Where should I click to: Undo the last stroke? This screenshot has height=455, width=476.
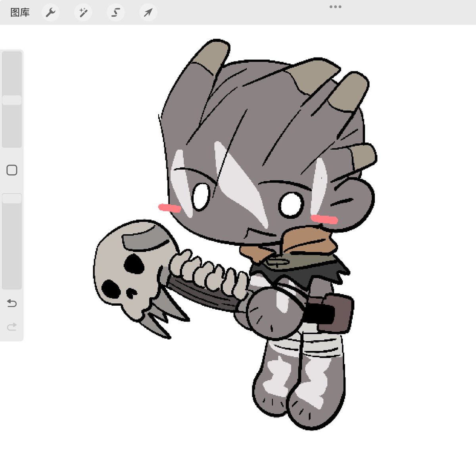[12, 303]
